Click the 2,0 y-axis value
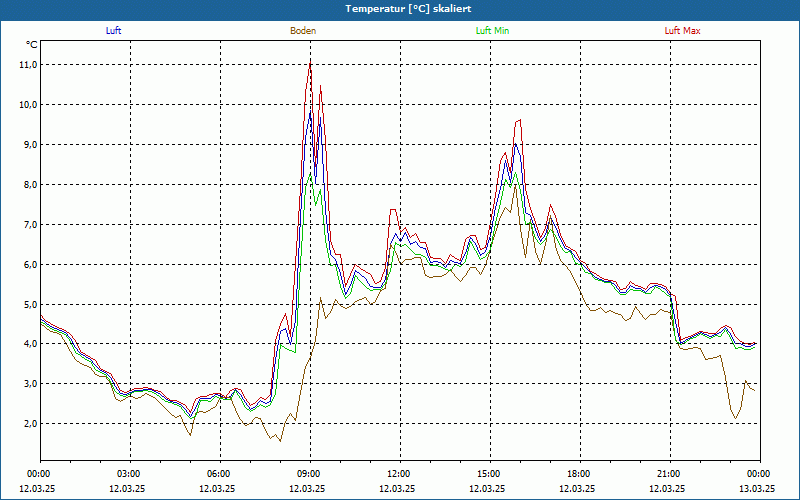 (x=30, y=423)
